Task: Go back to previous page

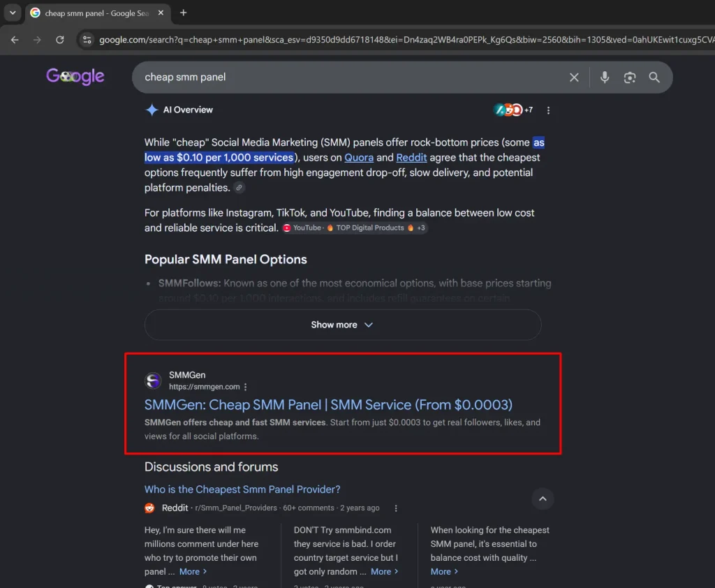Action: 15,40
